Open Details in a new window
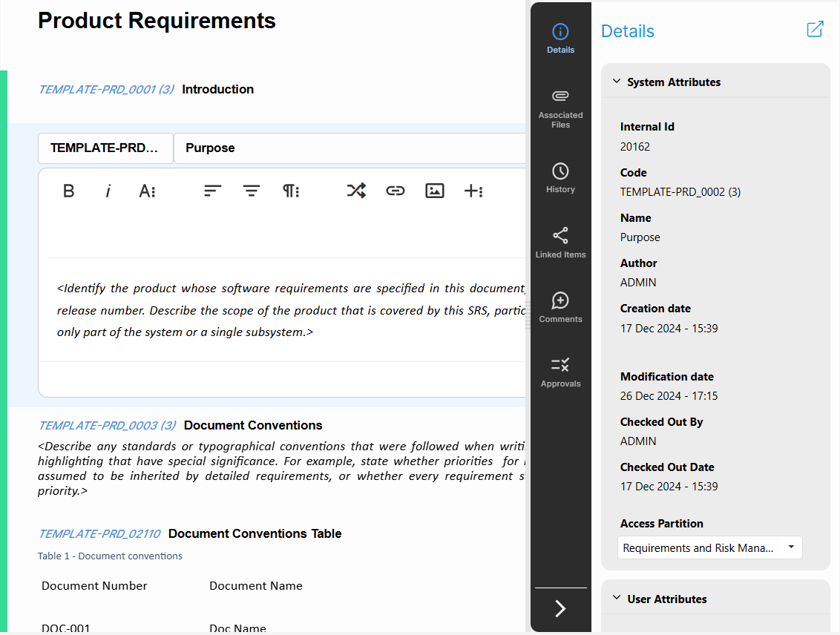This screenshot has width=840, height=635. pos(815,30)
